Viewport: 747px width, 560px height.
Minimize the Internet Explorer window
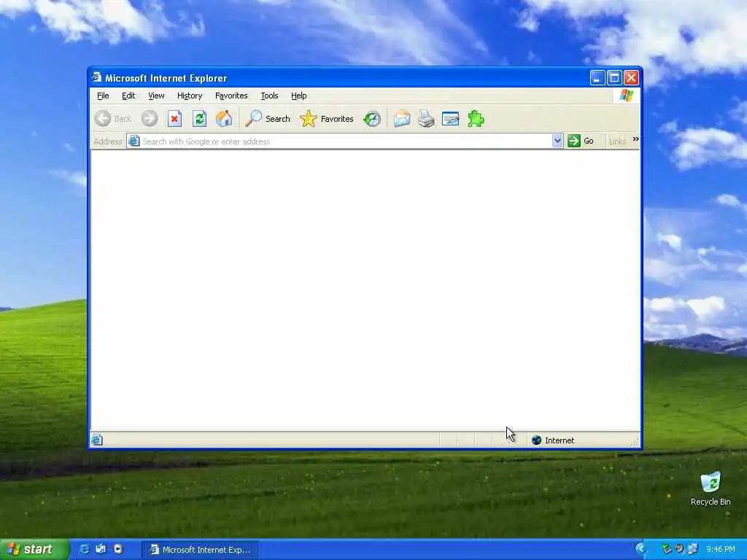click(x=597, y=77)
